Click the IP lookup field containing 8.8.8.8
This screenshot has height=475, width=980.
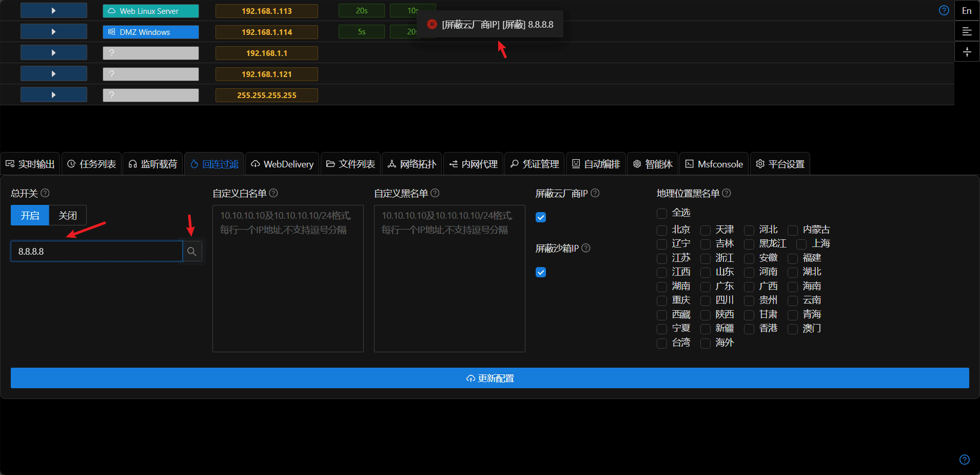click(x=96, y=252)
